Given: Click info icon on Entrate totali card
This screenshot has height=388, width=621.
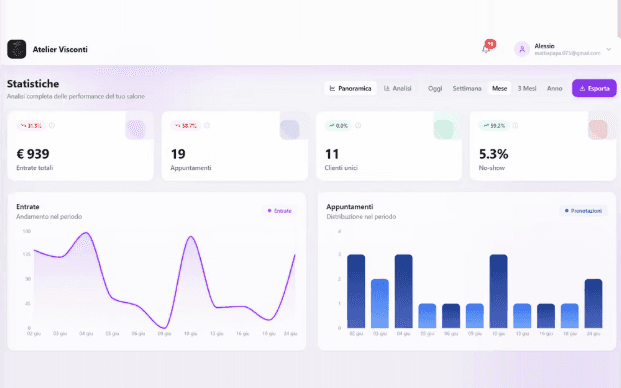Looking at the screenshot, I should pyautogui.click(x=52, y=126).
